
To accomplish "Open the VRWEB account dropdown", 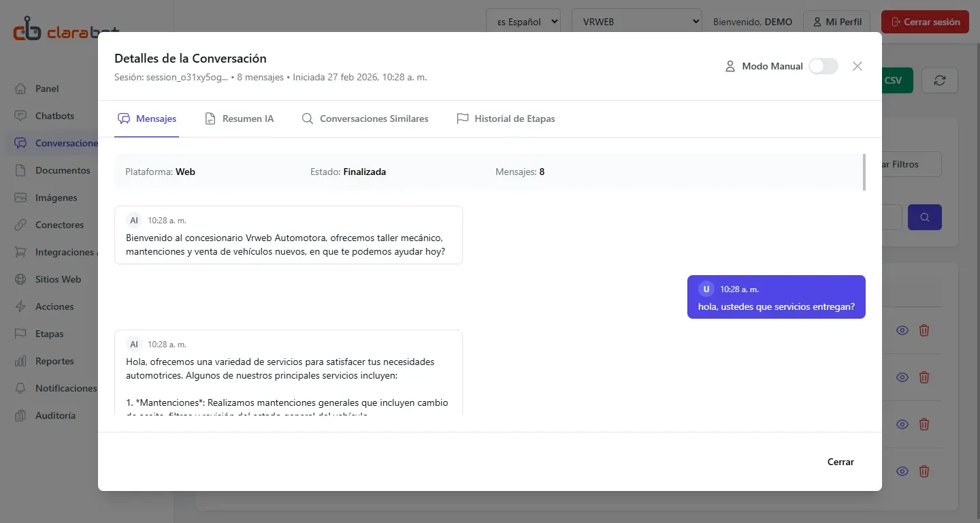I will click(x=637, y=22).
